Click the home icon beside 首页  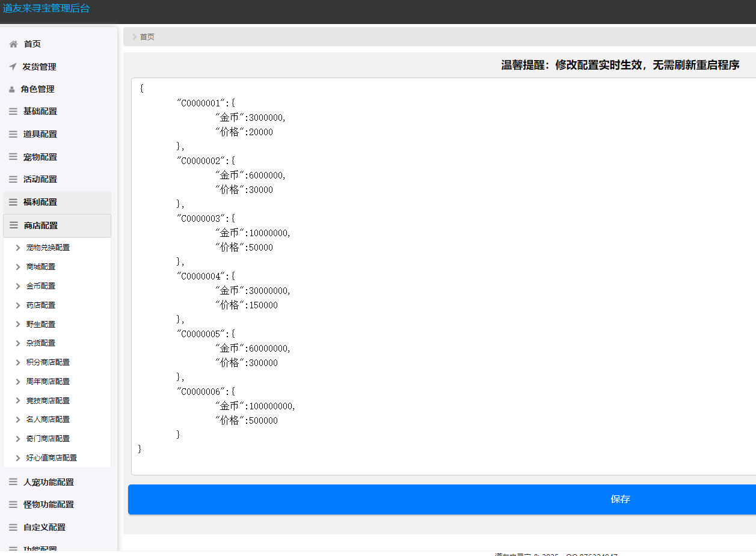[13, 44]
